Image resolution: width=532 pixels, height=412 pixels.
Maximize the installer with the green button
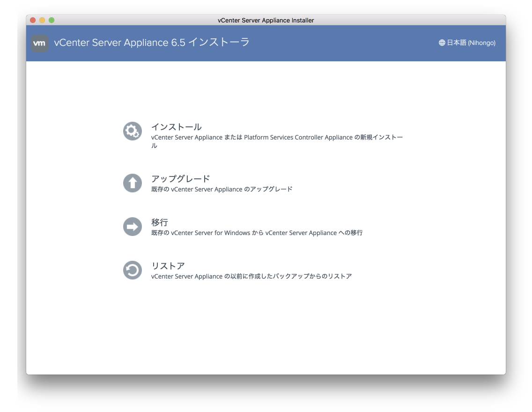click(52, 20)
